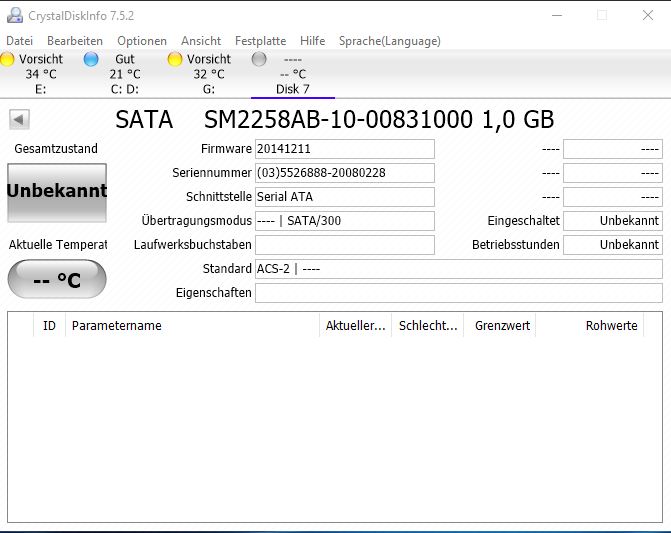The width and height of the screenshot is (671, 533).
Task: Click the Aktueller... column header
Action: click(x=355, y=326)
